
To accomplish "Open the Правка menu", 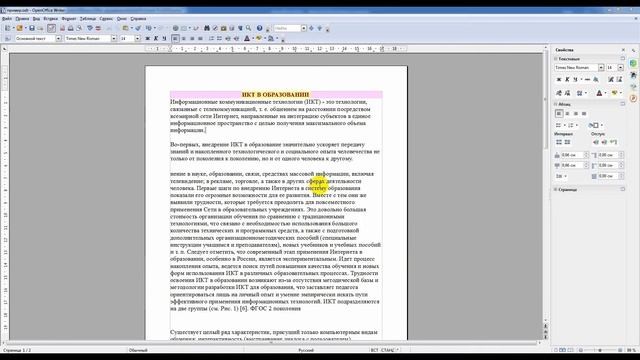I will tap(22, 19).
